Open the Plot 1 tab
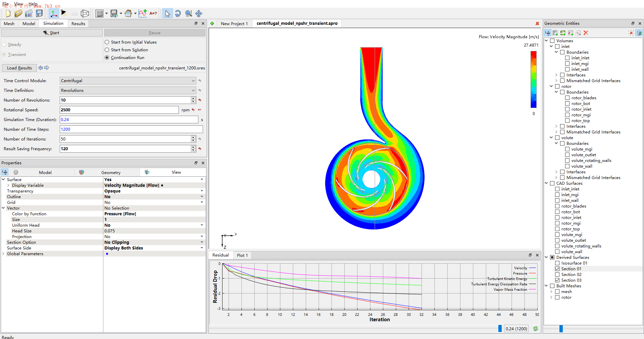Screen dimensions: 644x339 (242, 255)
